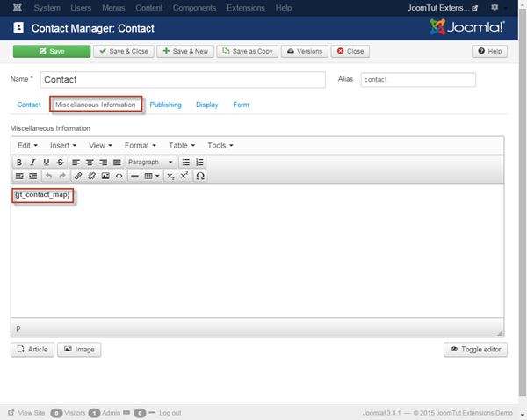Click Save as Copy
527x420 pixels.
click(248, 52)
